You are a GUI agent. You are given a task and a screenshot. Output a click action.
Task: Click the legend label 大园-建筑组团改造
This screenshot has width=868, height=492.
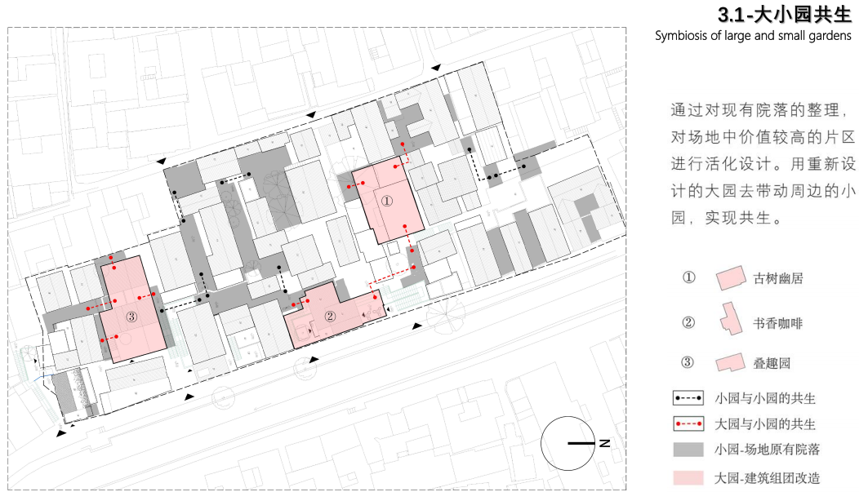pos(768,478)
